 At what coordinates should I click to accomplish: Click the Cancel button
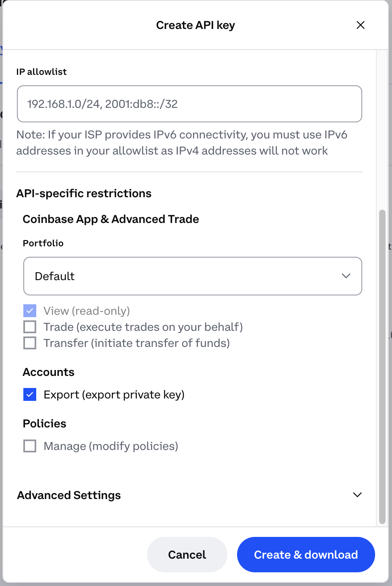[x=187, y=555]
